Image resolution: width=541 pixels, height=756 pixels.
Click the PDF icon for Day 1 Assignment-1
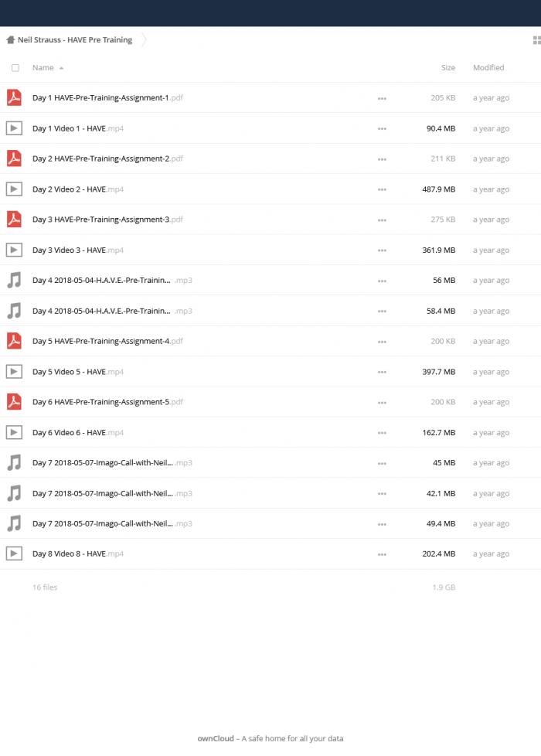[14, 98]
